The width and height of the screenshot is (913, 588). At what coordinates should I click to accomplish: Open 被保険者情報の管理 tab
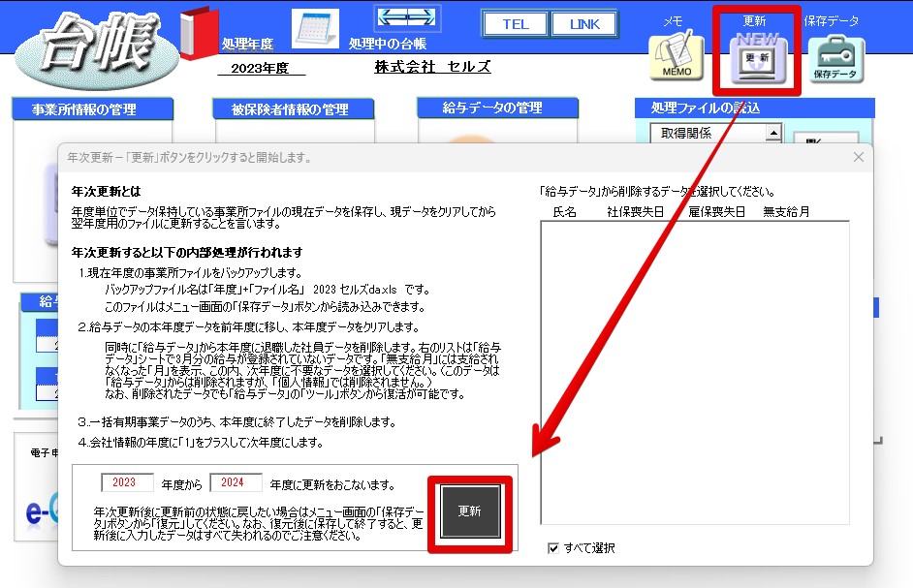coord(294,108)
